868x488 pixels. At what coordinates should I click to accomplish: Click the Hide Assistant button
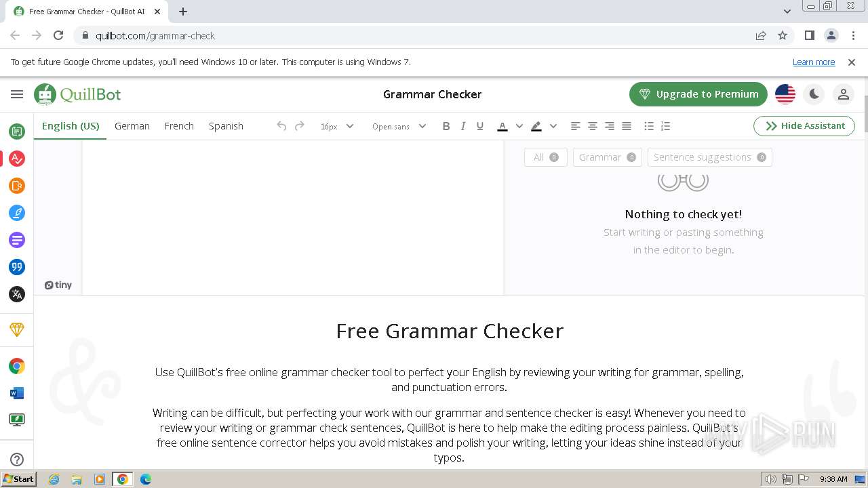804,126
